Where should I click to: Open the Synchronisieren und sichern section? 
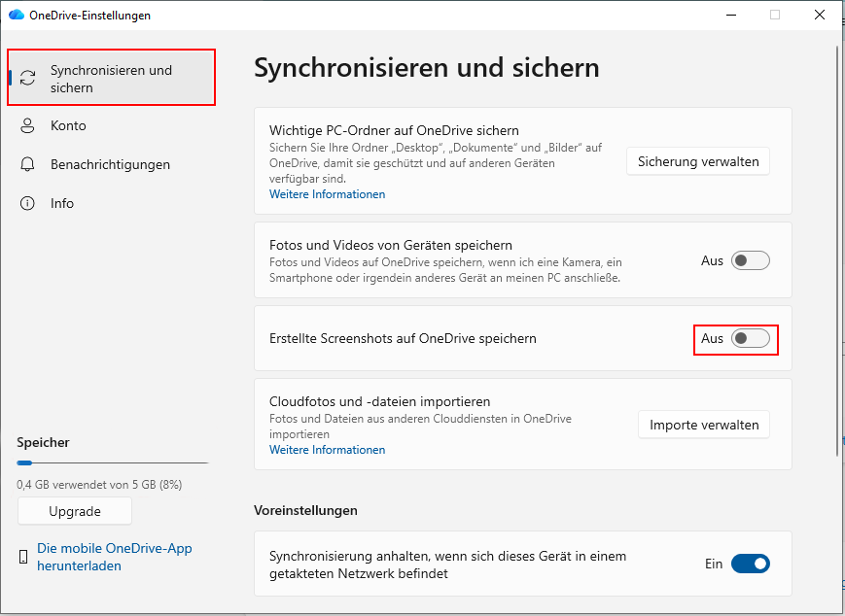point(112,78)
